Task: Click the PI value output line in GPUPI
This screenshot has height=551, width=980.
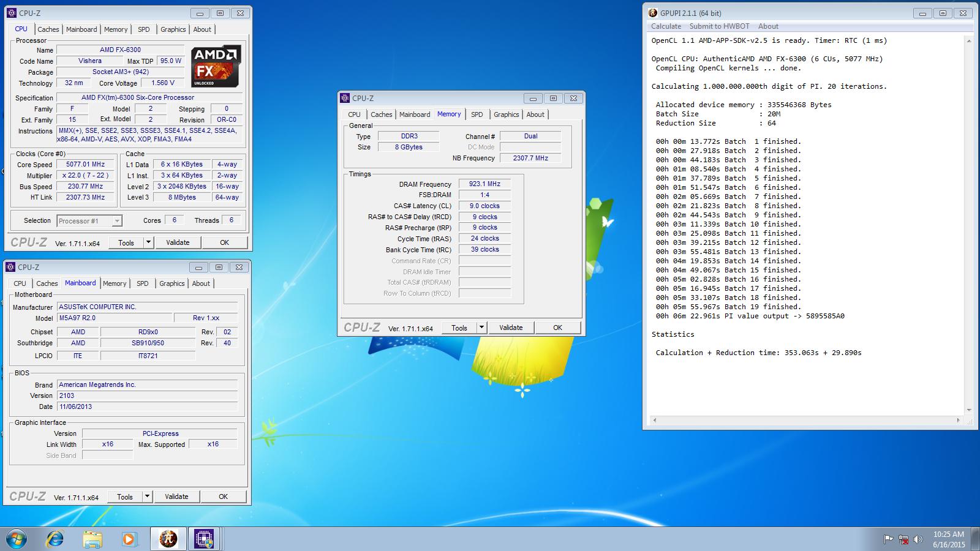Action: pyautogui.click(x=750, y=316)
